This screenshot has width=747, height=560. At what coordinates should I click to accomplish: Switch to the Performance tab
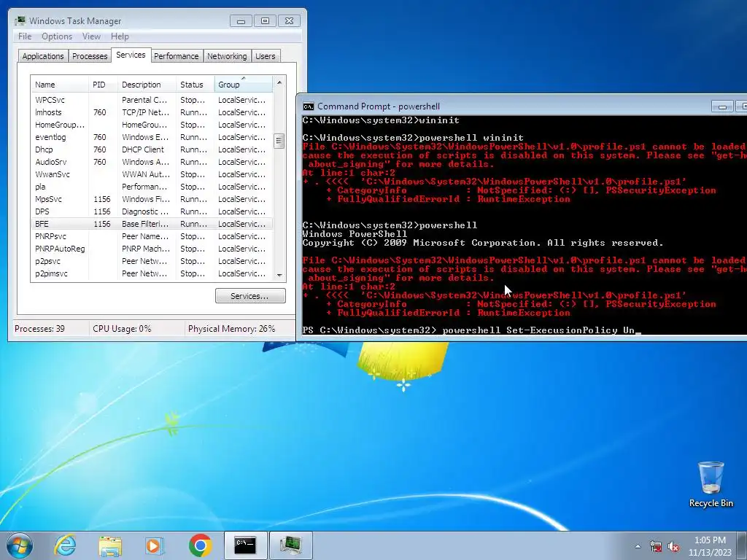[177, 56]
